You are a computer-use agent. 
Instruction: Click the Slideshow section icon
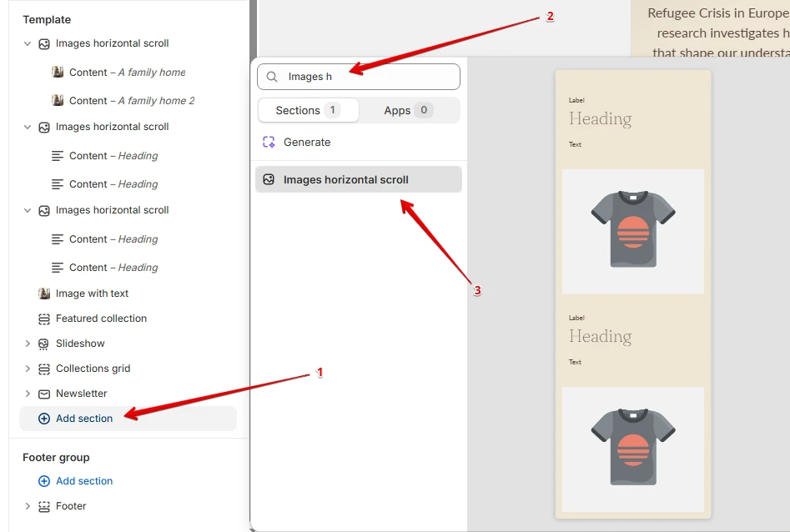[x=44, y=344]
